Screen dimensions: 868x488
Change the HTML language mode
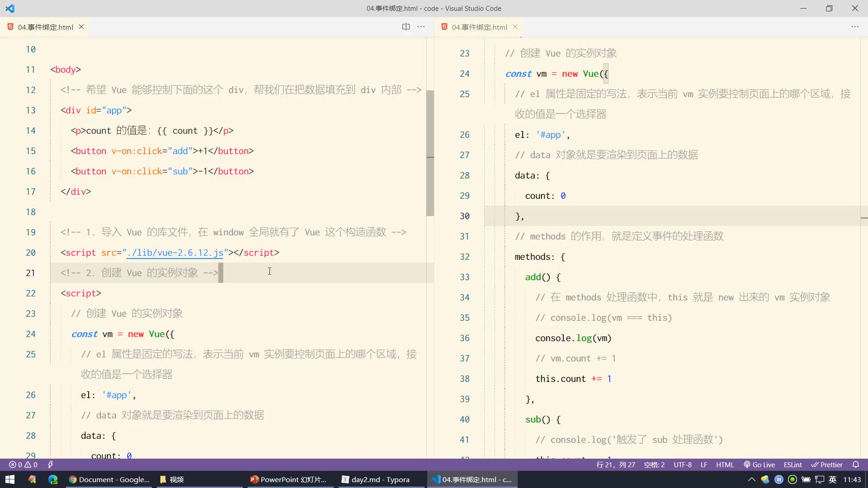click(x=725, y=465)
